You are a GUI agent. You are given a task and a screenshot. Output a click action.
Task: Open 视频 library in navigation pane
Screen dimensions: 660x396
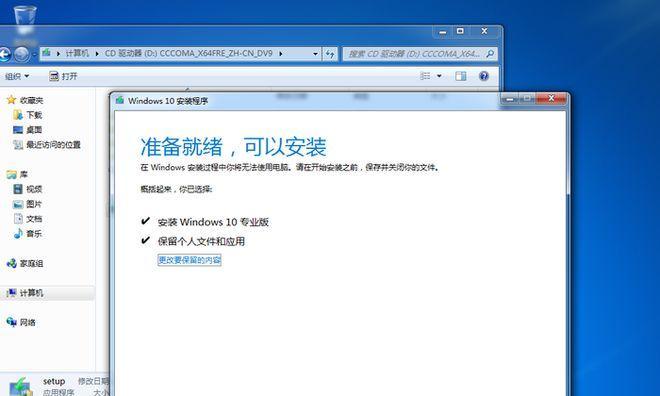pyautogui.click(x=34, y=189)
